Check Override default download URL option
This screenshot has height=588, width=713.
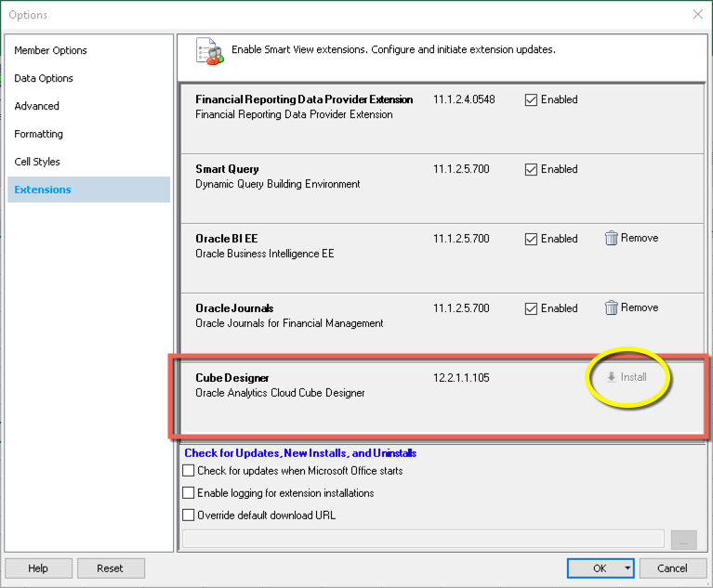(190, 516)
